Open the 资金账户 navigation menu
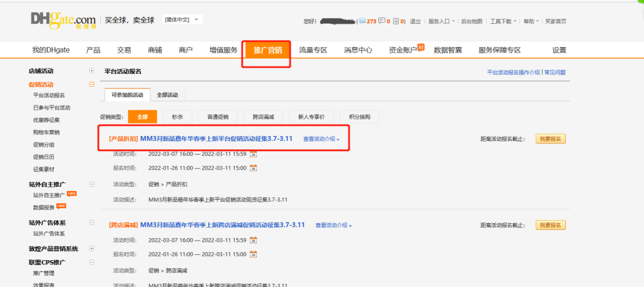The image size is (644, 287). (x=402, y=50)
